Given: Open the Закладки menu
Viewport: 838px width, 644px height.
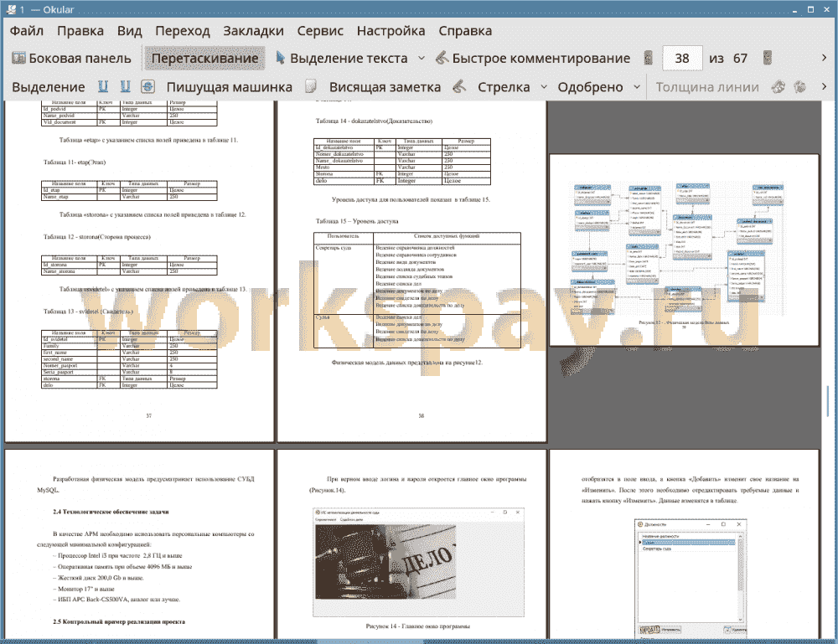Looking at the screenshot, I should click(x=253, y=31).
